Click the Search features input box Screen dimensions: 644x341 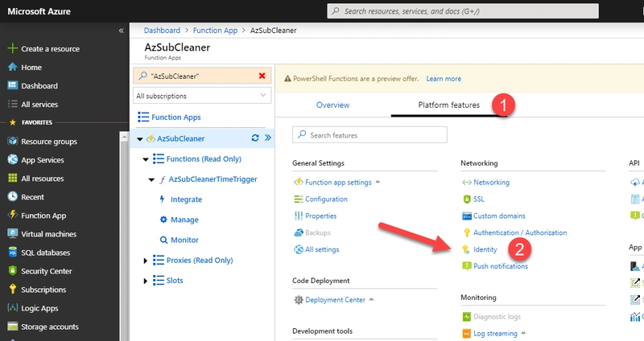(x=370, y=135)
